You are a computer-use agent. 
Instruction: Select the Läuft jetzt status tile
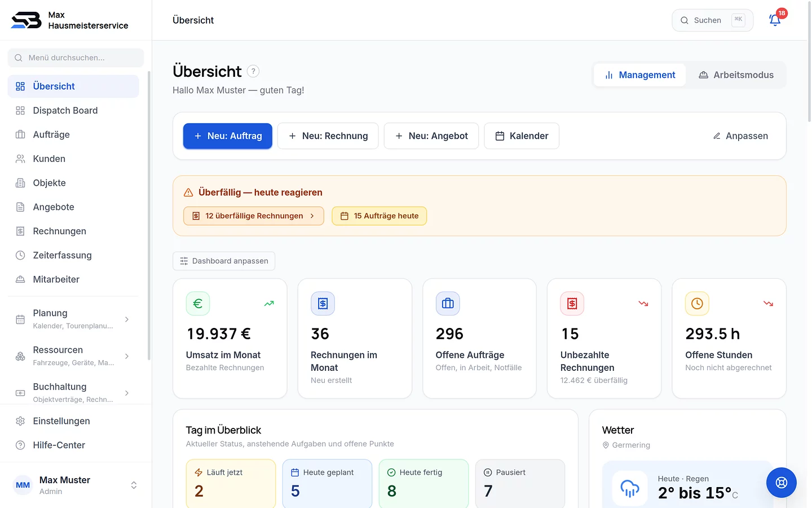(x=231, y=484)
